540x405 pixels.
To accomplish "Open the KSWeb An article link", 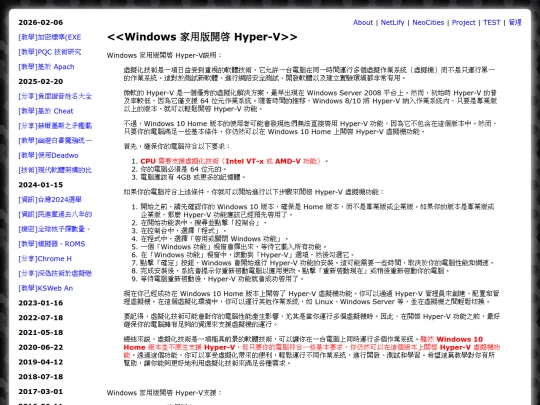I will pos(45,288).
